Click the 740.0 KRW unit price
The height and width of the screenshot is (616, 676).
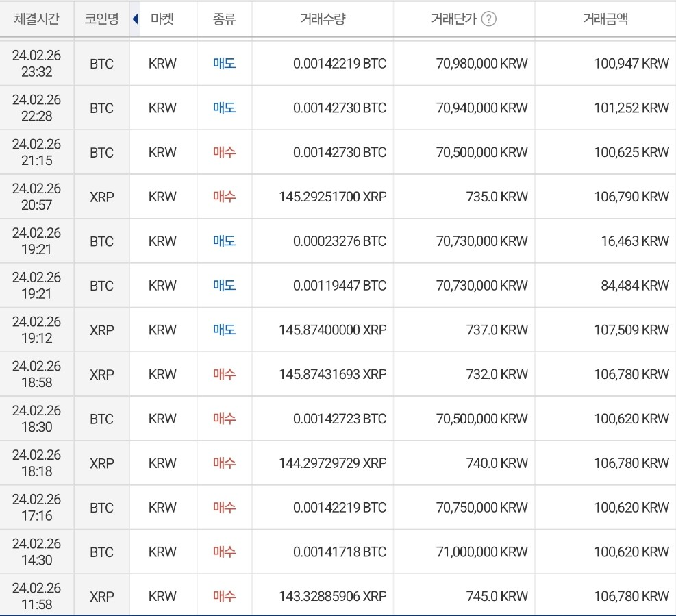(497, 463)
